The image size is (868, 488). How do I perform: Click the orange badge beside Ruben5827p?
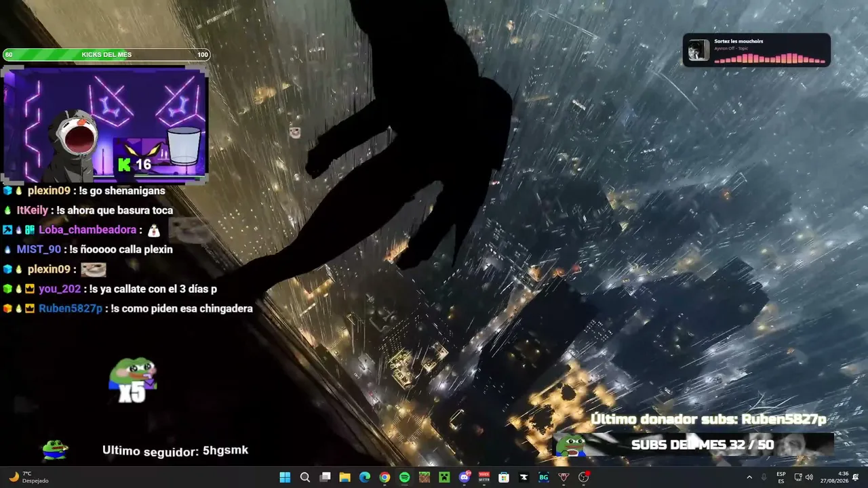[x=7, y=308]
